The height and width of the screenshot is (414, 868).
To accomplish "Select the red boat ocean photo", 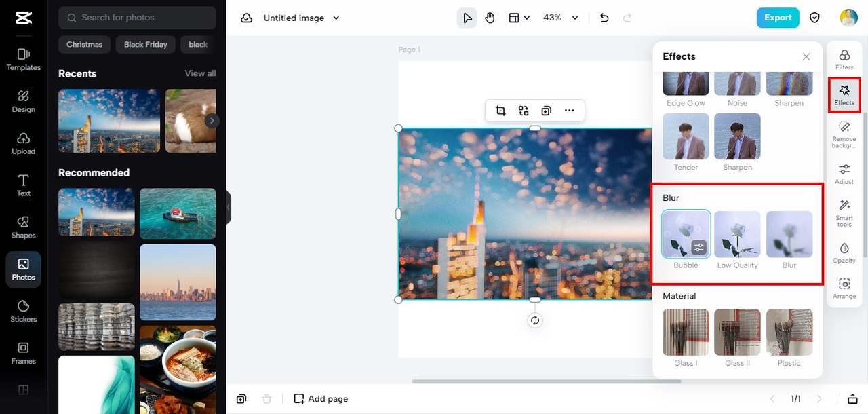I will point(178,214).
